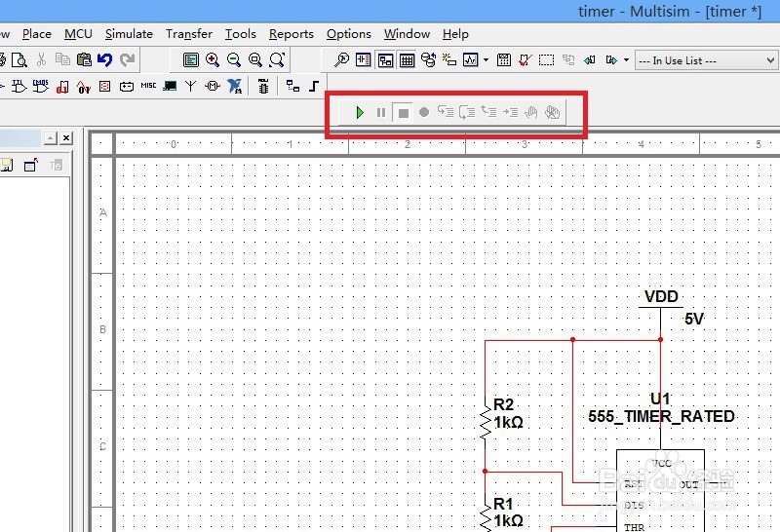Place a Misc Digital component

[x=62, y=87]
